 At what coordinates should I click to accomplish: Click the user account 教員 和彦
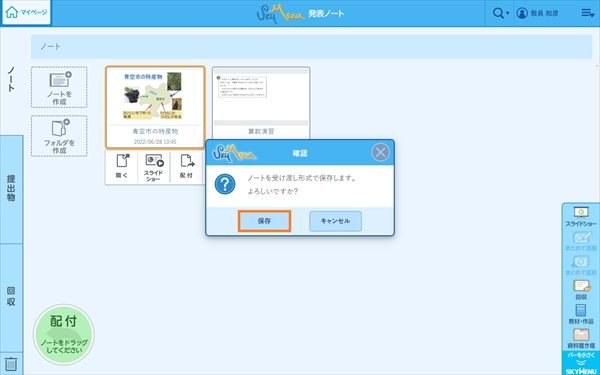537,13
